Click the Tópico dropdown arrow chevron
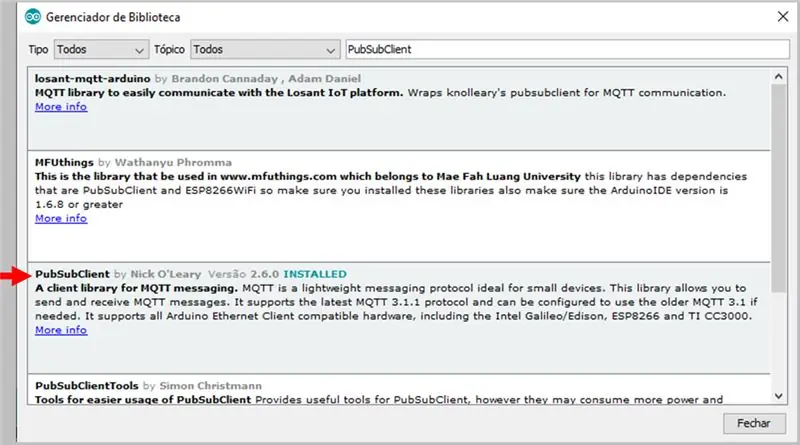This screenshot has width=800, height=445. (x=330, y=51)
